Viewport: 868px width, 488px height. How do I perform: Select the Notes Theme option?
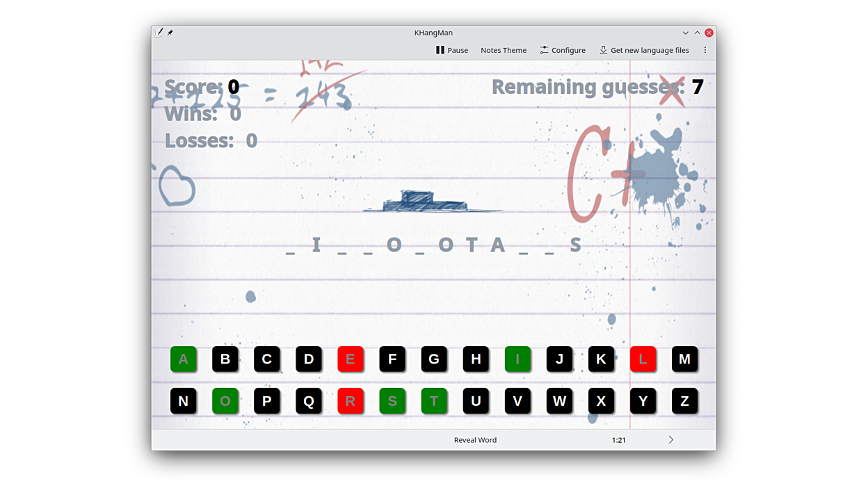pos(504,50)
